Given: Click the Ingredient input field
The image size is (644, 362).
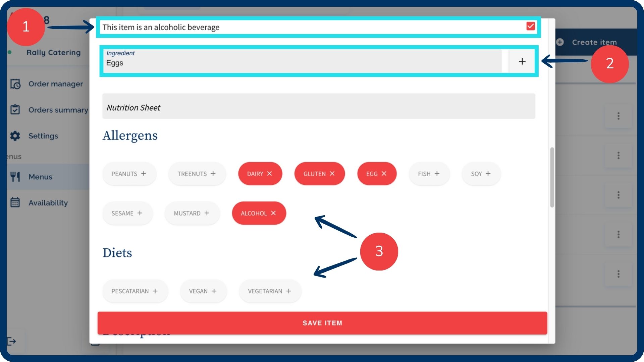Looking at the screenshot, I should pyautogui.click(x=302, y=62).
